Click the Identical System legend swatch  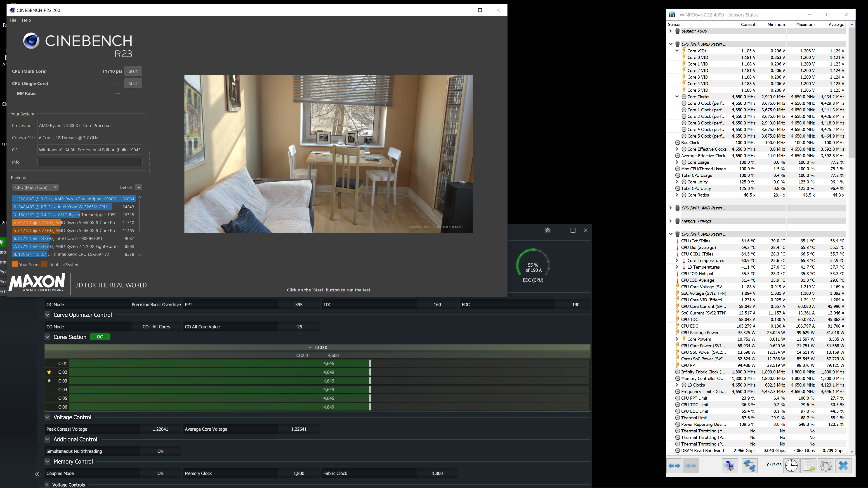(x=44, y=265)
